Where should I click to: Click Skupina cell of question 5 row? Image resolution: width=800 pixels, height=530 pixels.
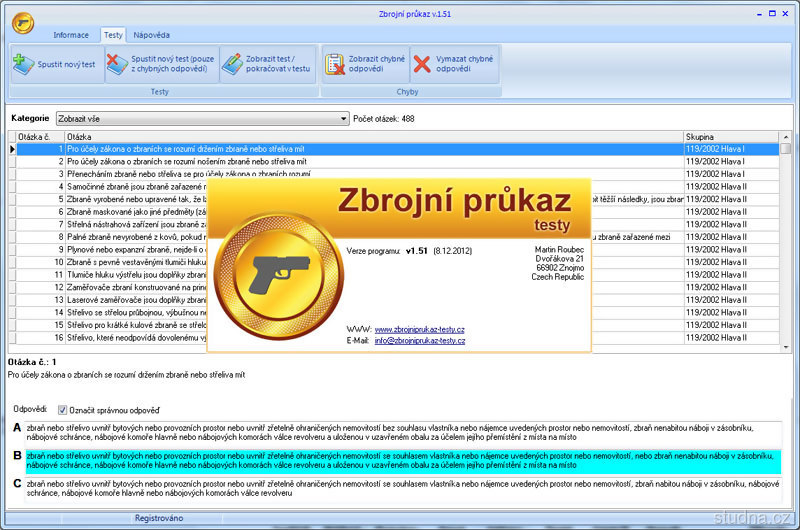(x=731, y=199)
